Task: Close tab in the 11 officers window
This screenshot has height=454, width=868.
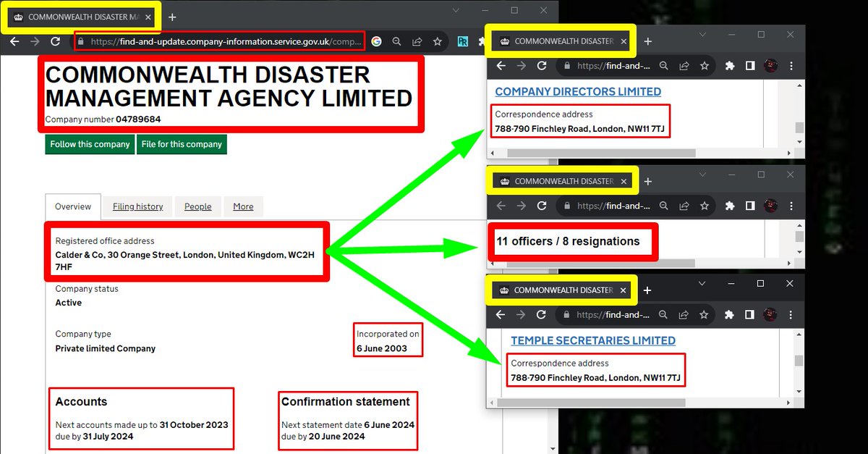Action: [x=622, y=182]
